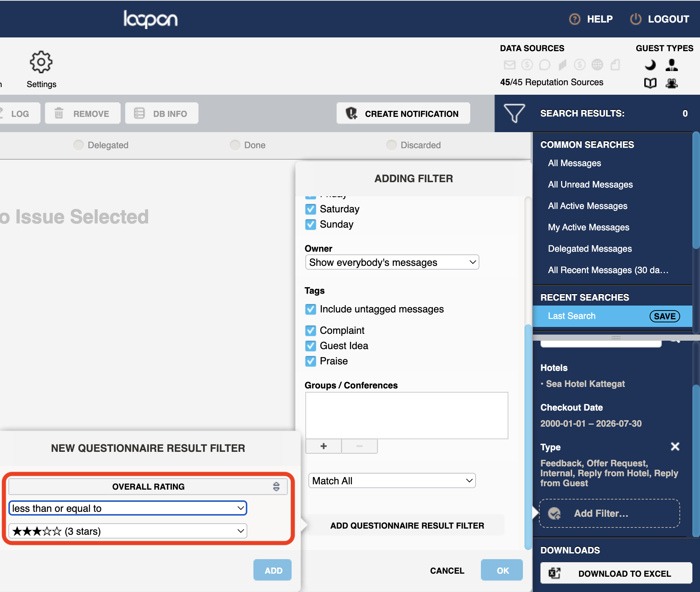The height and width of the screenshot is (592, 700).
Task: Select All Active Messages search
Action: point(588,206)
